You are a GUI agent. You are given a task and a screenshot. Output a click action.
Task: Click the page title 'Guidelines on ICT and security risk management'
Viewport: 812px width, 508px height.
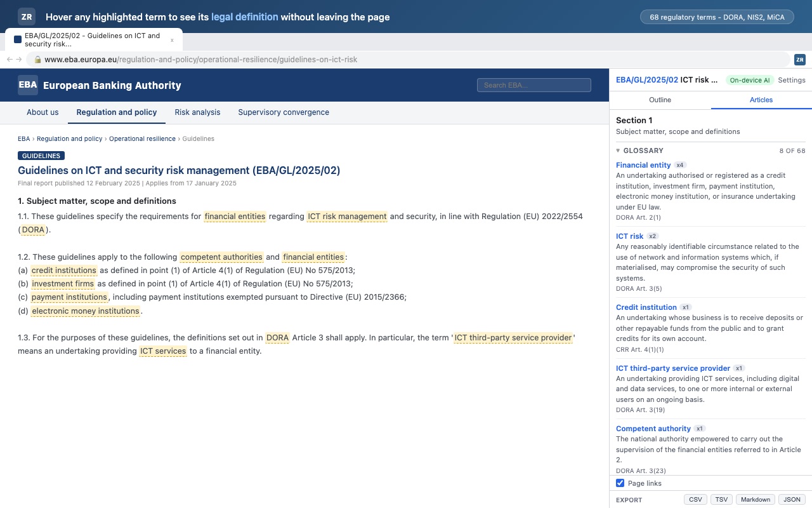click(179, 170)
